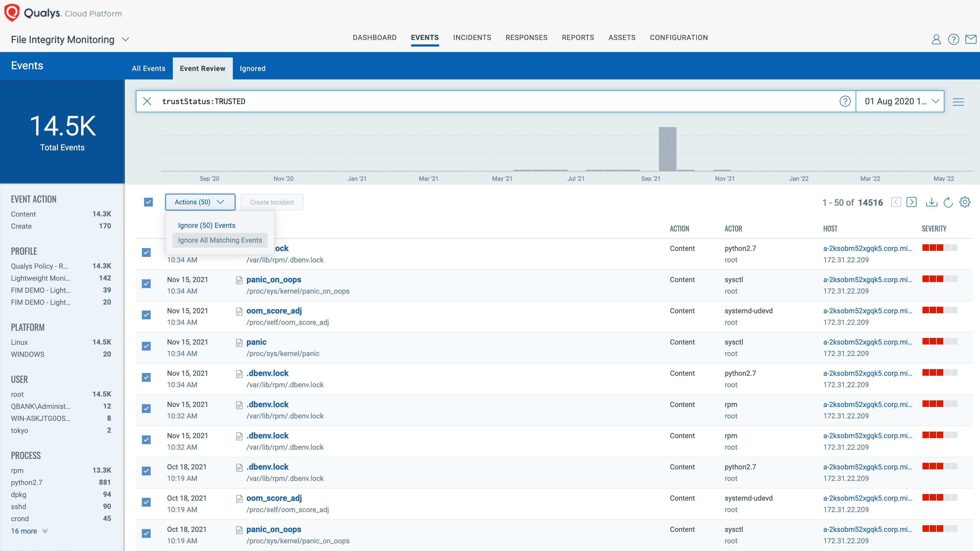Open the date range dropdown 01 Aug 2020
This screenshot has width=980, height=551.
900,101
